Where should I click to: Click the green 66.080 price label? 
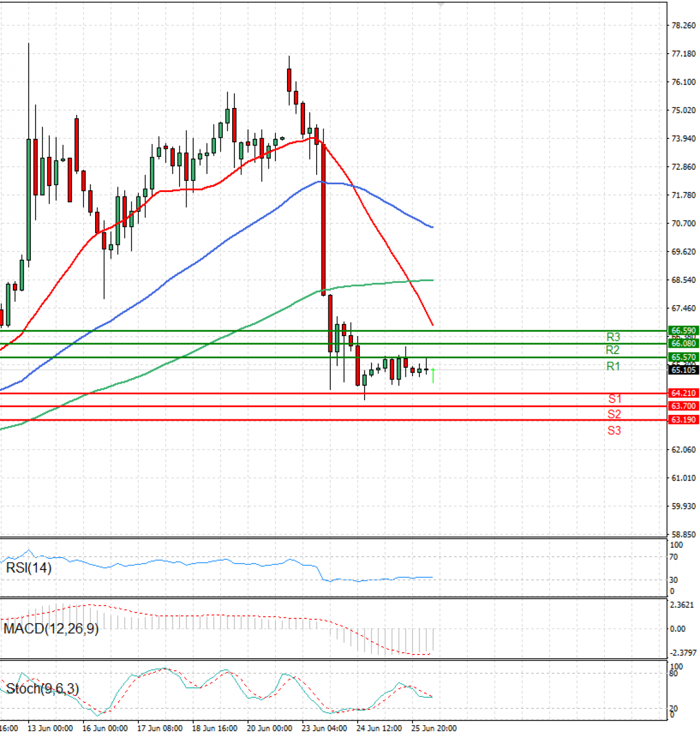(x=682, y=344)
